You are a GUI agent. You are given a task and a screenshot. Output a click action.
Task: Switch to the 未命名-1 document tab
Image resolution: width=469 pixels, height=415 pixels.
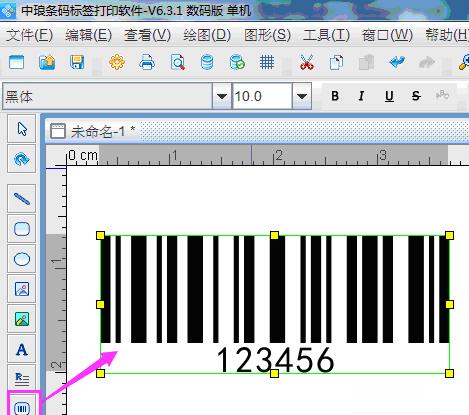tap(93, 131)
